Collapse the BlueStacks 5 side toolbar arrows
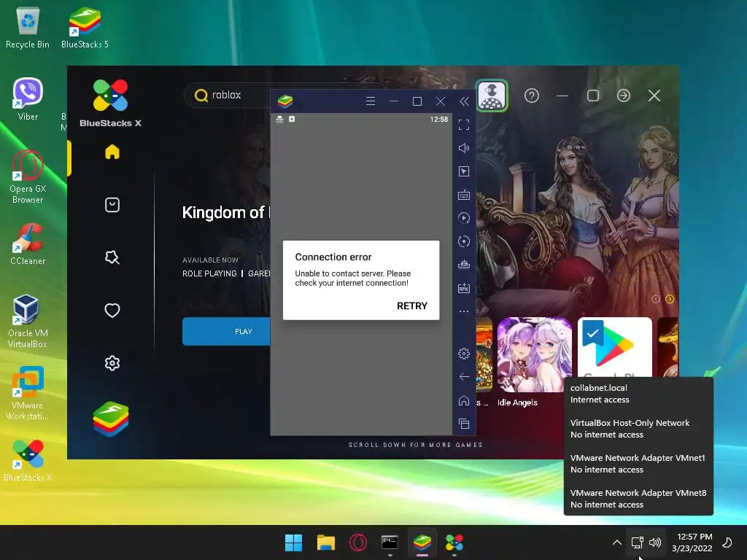 coord(464,101)
